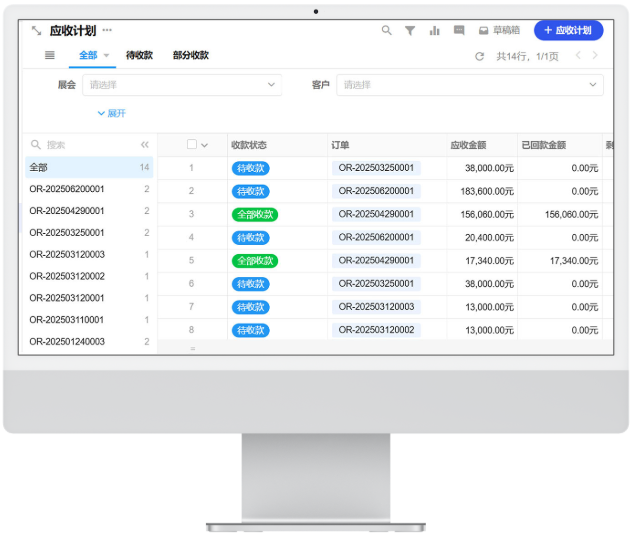Switch to the 待收款 tab

139,56
